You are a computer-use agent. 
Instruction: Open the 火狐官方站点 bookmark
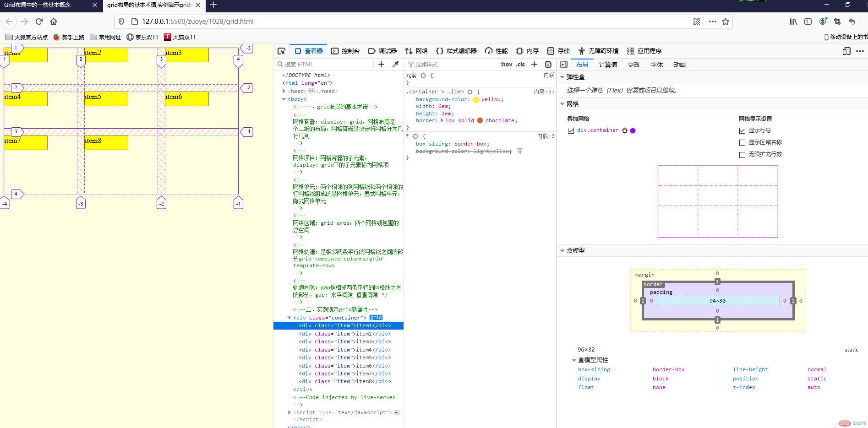click(27, 37)
